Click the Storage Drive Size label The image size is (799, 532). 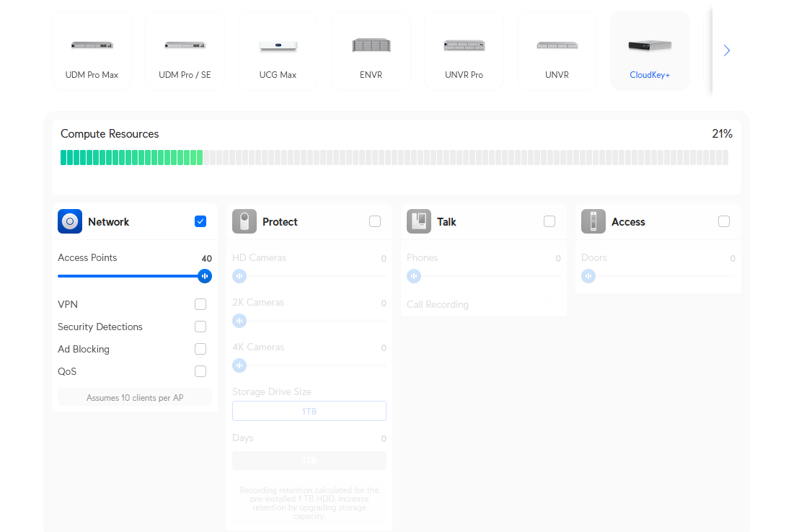272,391
